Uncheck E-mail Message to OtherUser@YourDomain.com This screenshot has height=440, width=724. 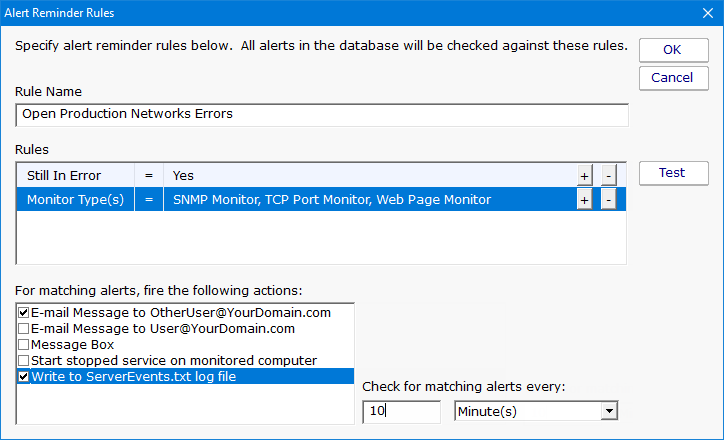pyautogui.click(x=24, y=313)
